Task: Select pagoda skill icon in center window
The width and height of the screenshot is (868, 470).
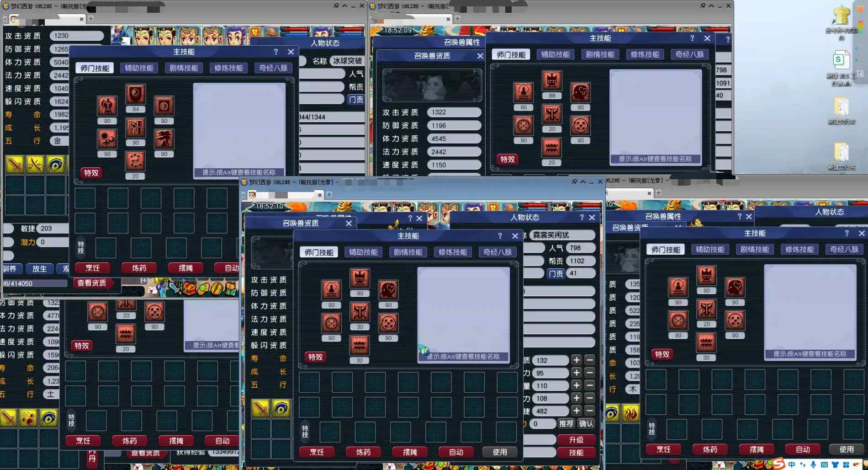Action: pos(331,290)
